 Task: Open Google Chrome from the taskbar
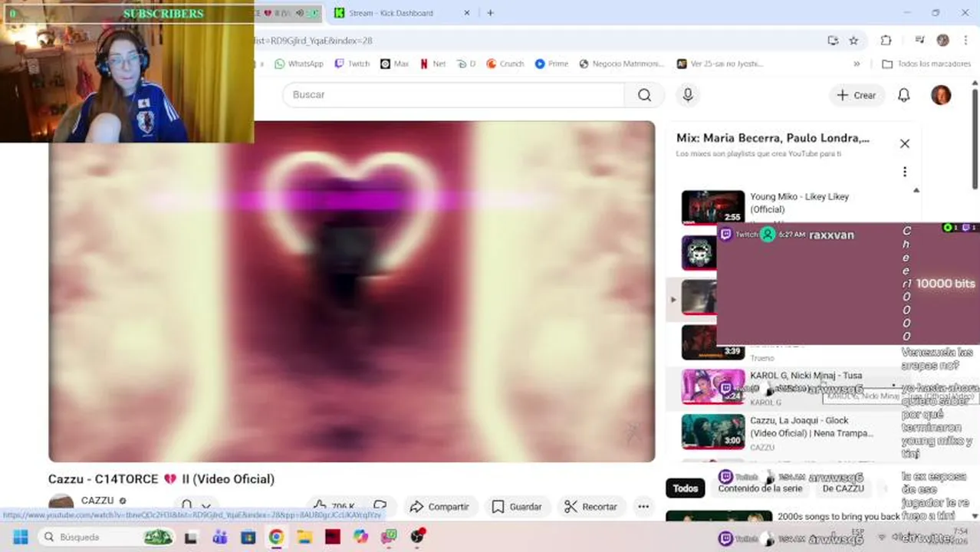pyautogui.click(x=276, y=537)
